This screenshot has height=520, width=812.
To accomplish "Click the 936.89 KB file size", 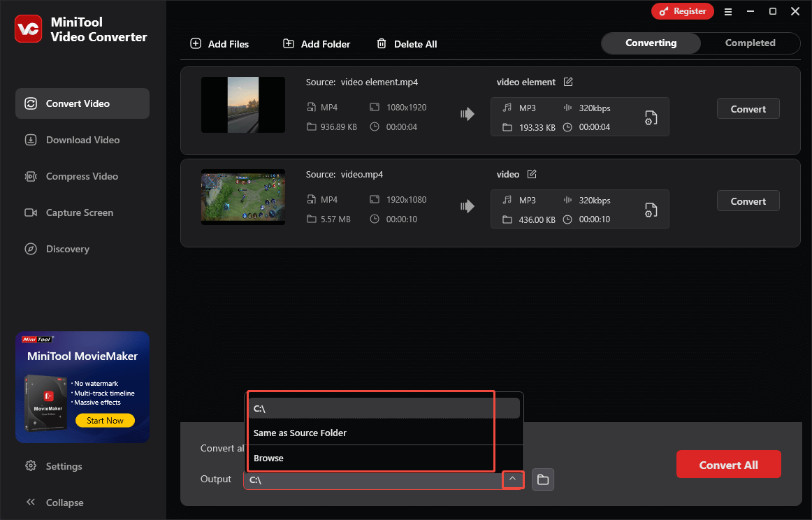I will coord(339,127).
